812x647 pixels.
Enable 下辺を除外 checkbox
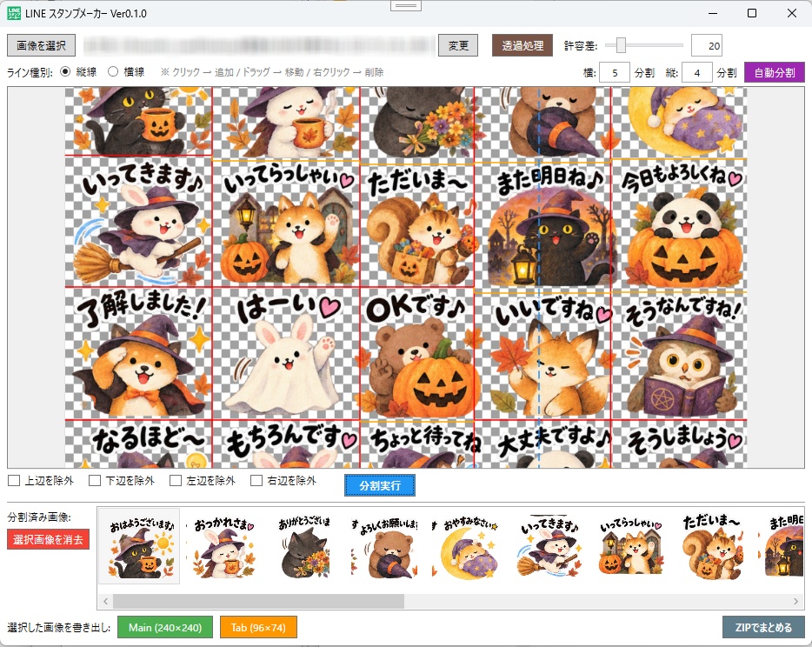(x=95, y=481)
